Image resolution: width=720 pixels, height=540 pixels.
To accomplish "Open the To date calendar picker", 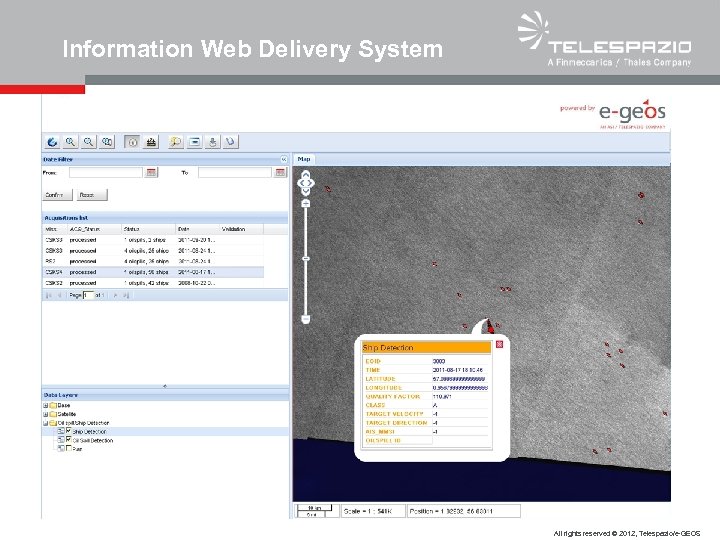I will pos(280,172).
